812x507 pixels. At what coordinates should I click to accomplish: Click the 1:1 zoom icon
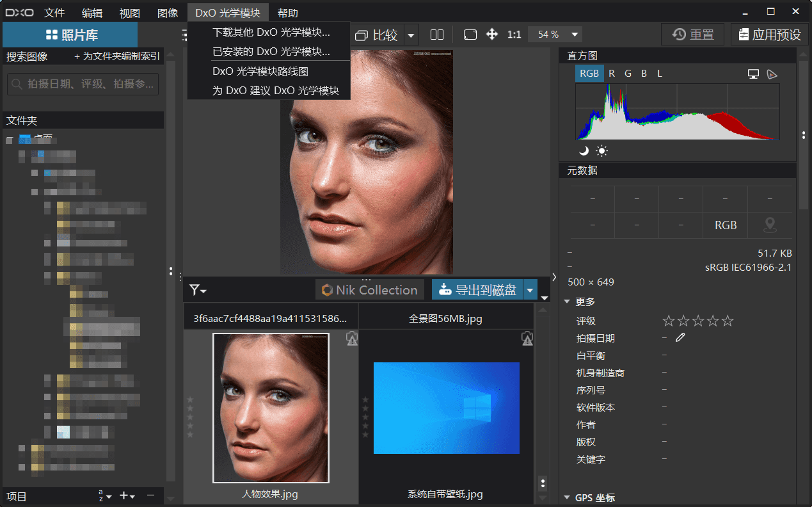pyautogui.click(x=514, y=35)
